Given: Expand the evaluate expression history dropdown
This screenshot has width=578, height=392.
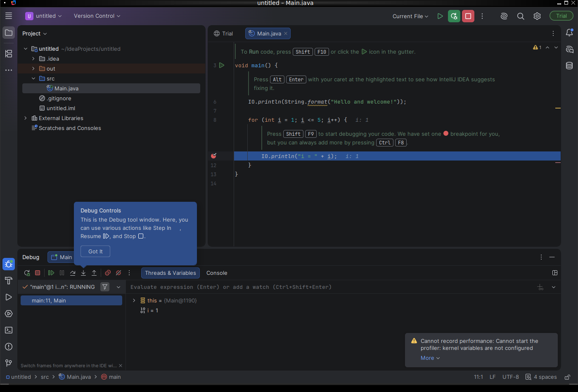Looking at the screenshot, I should coord(554,287).
